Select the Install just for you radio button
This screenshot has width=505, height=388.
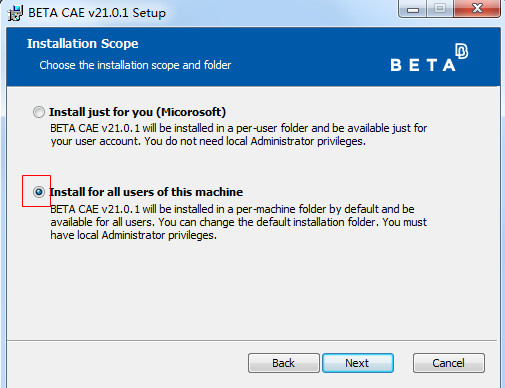(x=39, y=112)
